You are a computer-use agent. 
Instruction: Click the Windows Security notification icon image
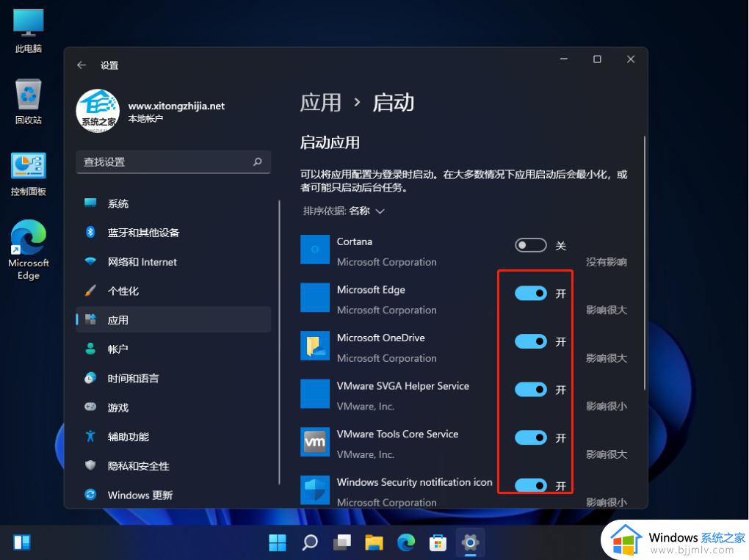(315, 490)
